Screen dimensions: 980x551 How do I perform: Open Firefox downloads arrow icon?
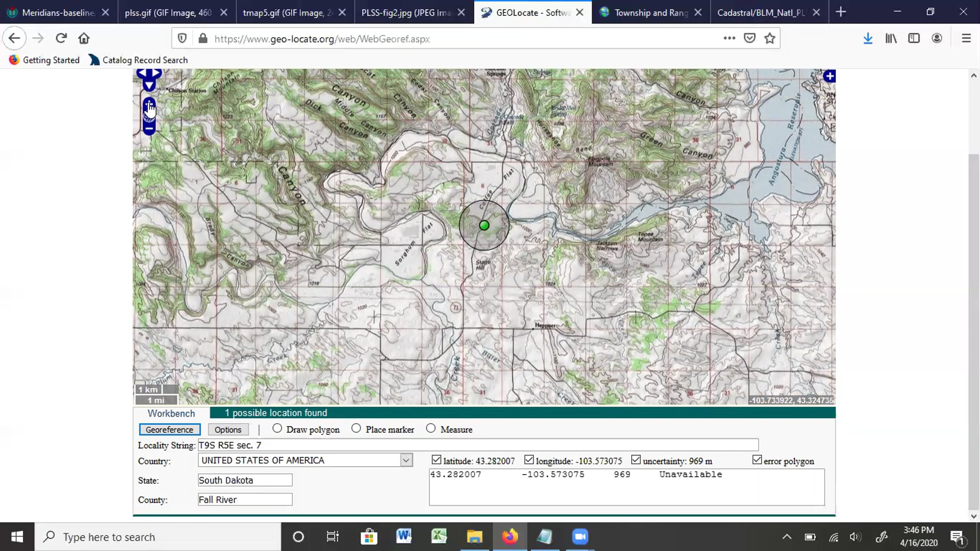click(868, 38)
